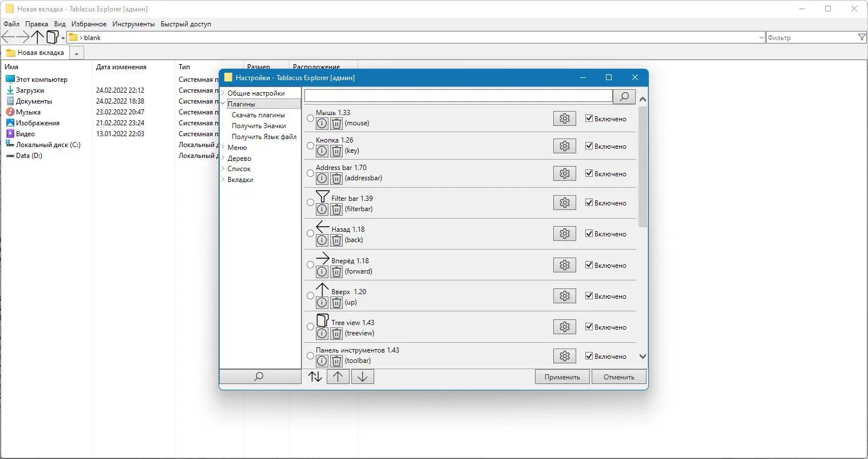Image resolution: width=868 pixels, height=459 pixels.
Task: Expand Общие настройки in settings tree
Action: [223, 93]
